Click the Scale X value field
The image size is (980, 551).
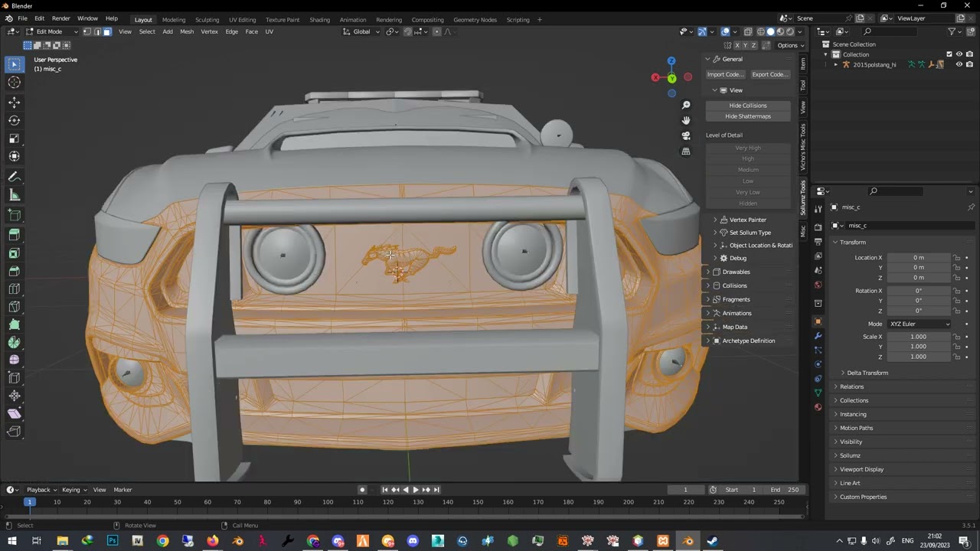click(919, 337)
